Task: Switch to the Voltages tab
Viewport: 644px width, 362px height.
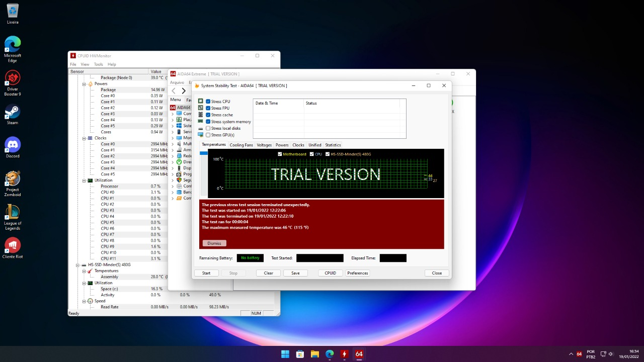Action: click(264, 145)
